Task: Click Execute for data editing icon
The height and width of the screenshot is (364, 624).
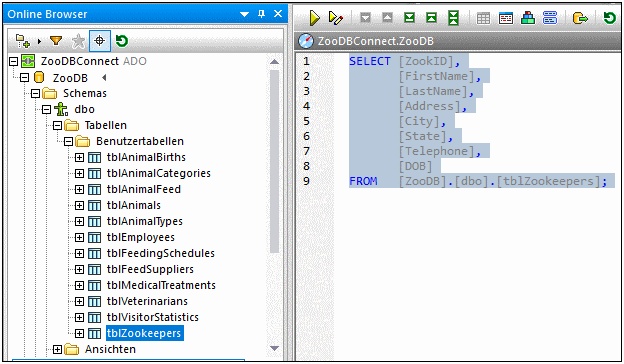Action: pos(336,18)
